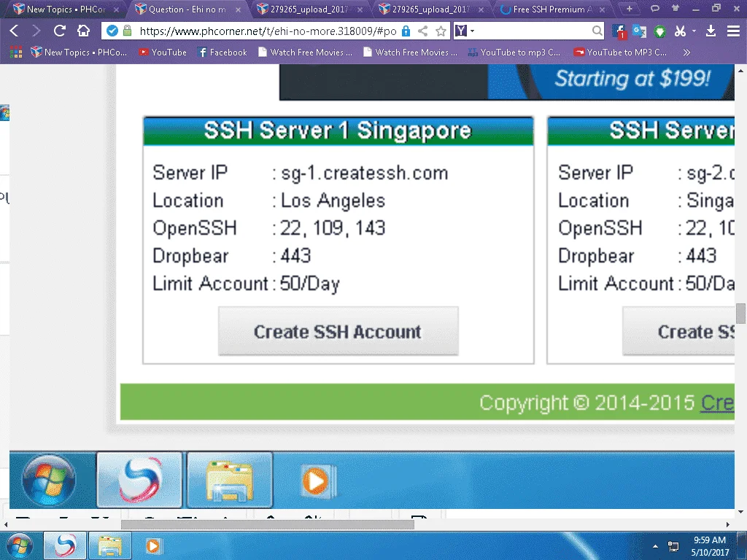The image size is (747, 560).
Task: Click the apps grid bookmarks icon
Action: 16,52
